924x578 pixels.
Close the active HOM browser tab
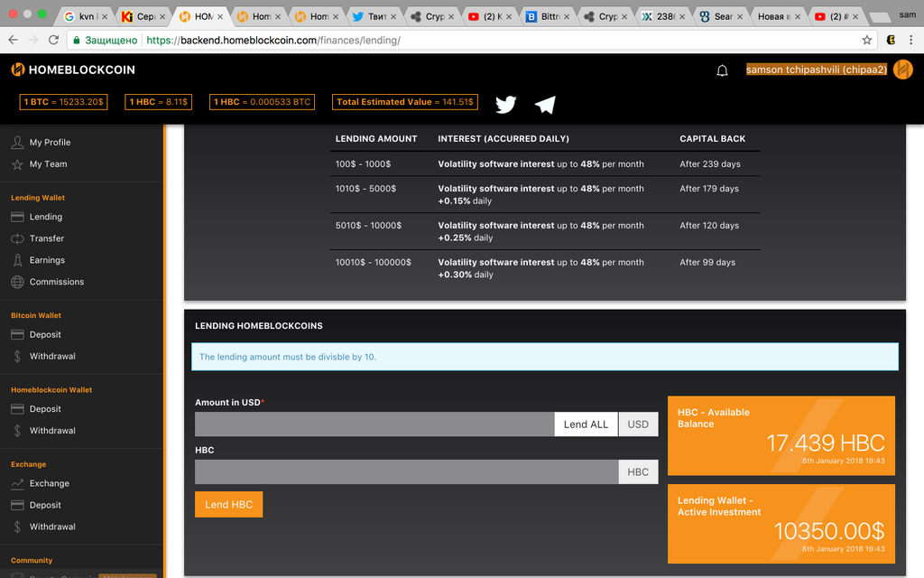pos(220,16)
